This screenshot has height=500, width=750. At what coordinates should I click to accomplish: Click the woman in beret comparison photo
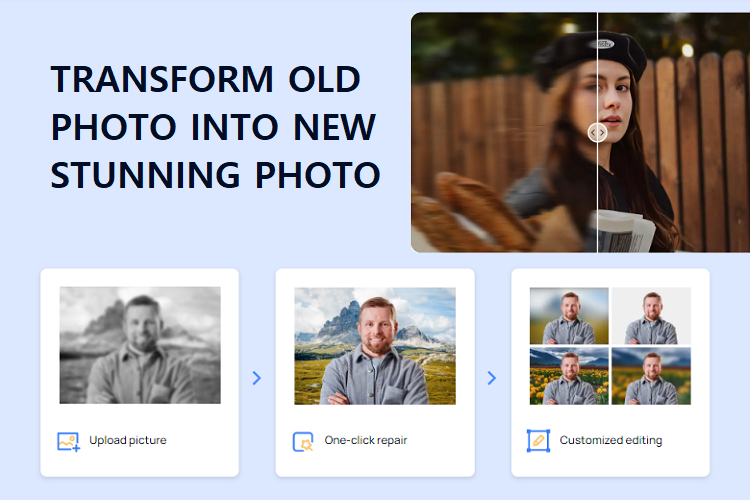point(580,133)
